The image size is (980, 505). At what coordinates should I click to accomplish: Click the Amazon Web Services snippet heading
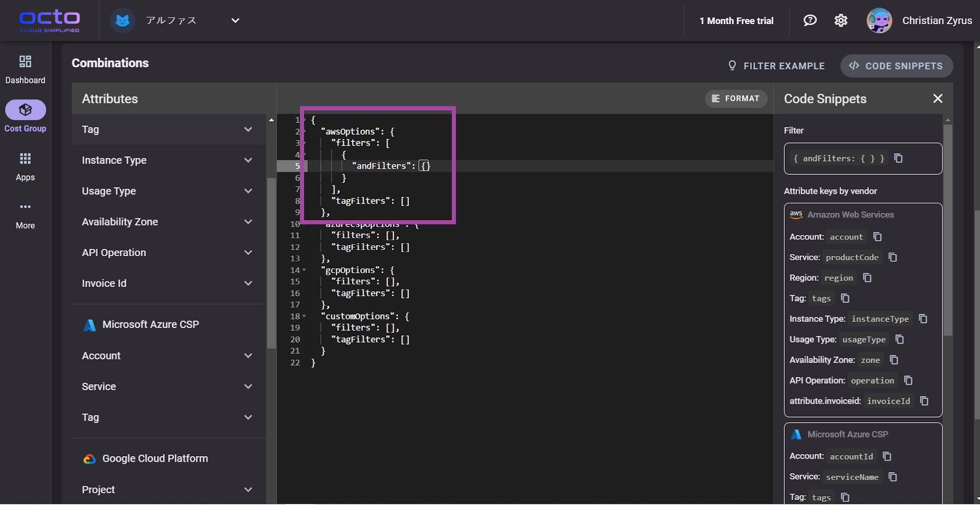(x=850, y=214)
